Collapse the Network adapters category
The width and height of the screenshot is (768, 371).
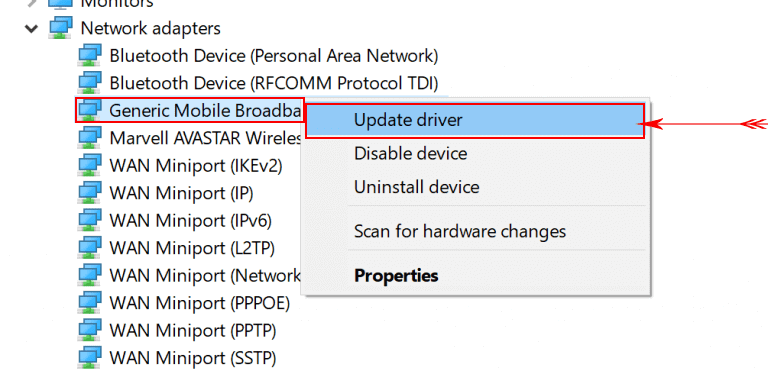coord(32,28)
